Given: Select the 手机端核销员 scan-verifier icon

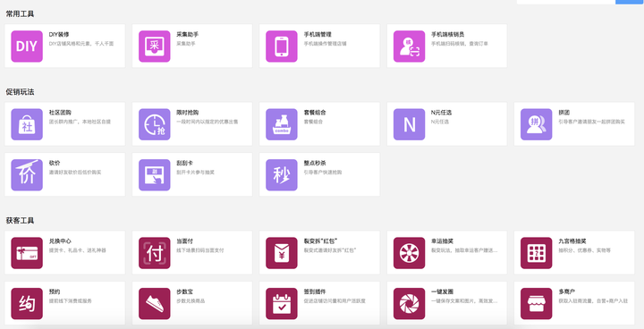Looking at the screenshot, I should pos(409,46).
